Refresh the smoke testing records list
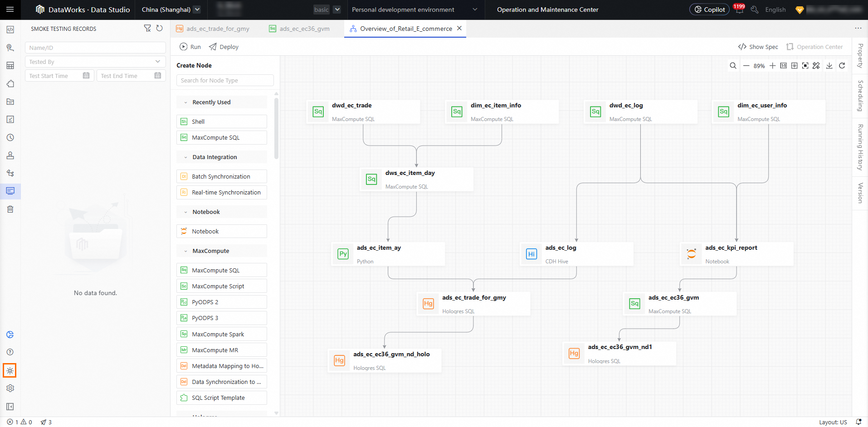This screenshot has height=427, width=868. point(159,29)
